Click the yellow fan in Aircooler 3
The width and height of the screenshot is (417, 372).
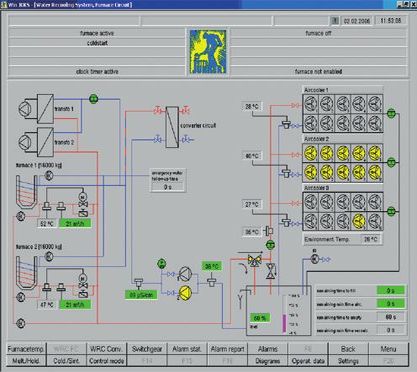(359, 221)
